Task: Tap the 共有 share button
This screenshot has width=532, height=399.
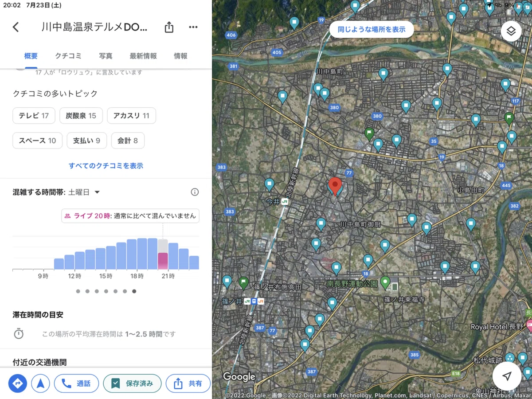Action: (188, 383)
